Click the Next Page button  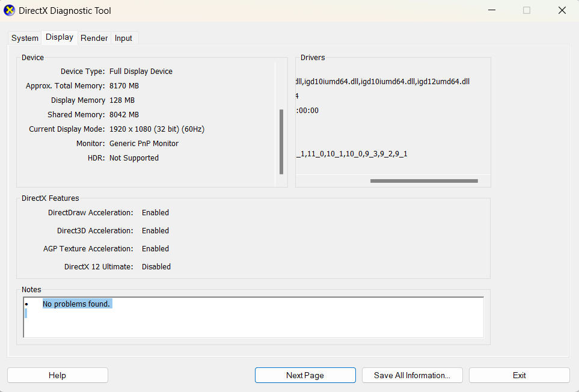click(x=305, y=375)
